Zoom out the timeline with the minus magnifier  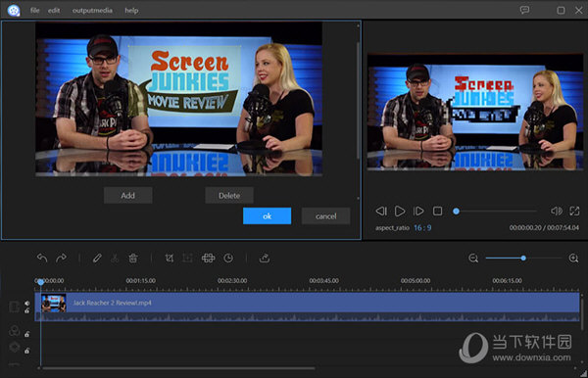tap(473, 259)
